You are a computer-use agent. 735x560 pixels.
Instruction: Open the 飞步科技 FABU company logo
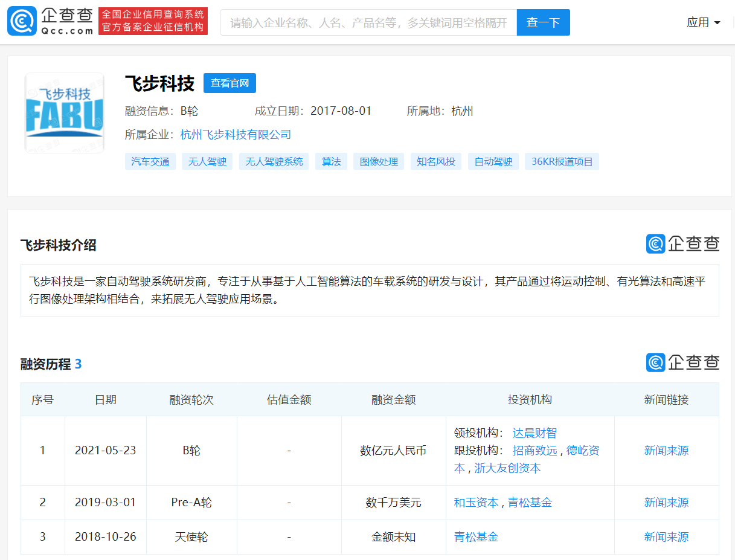(x=65, y=113)
